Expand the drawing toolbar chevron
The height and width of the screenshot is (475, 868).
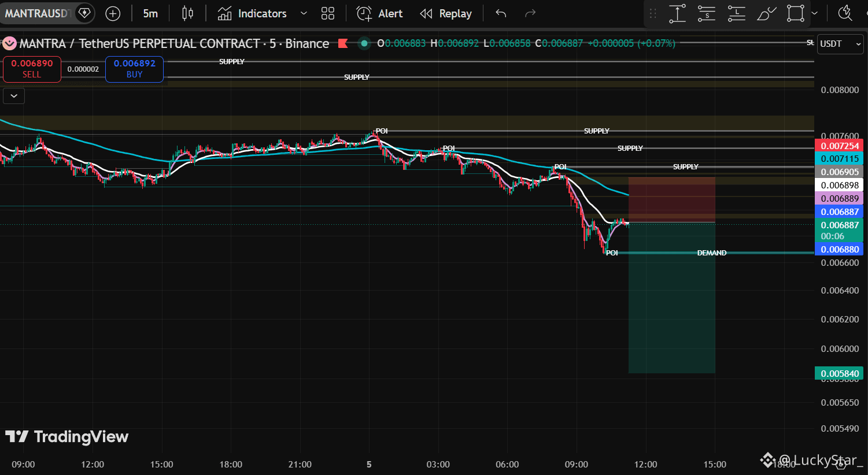tap(815, 13)
